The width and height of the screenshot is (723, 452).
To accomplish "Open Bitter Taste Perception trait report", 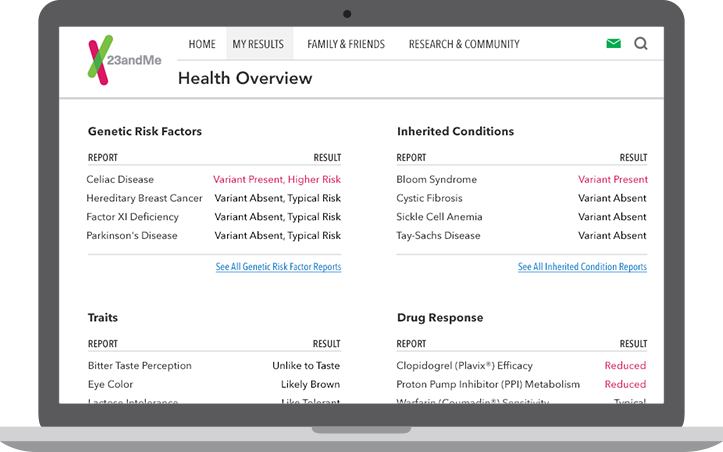I will click(139, 366).
